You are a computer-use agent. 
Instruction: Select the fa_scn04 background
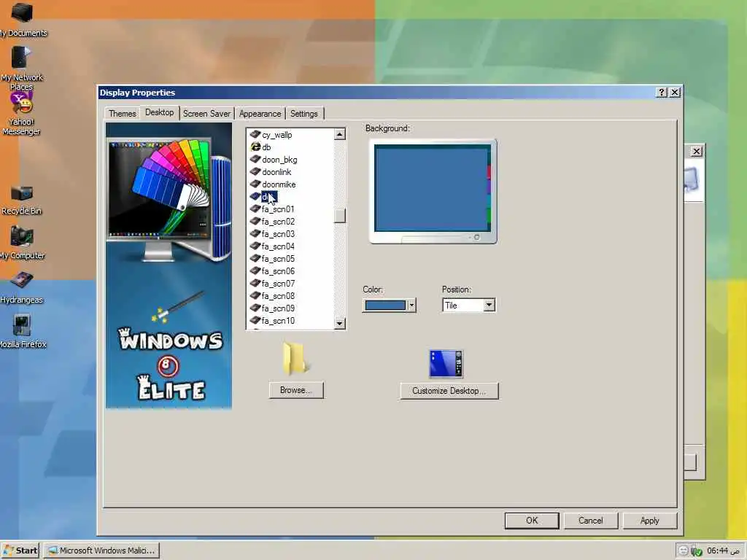pyautogui.click(x=278, y=246)
